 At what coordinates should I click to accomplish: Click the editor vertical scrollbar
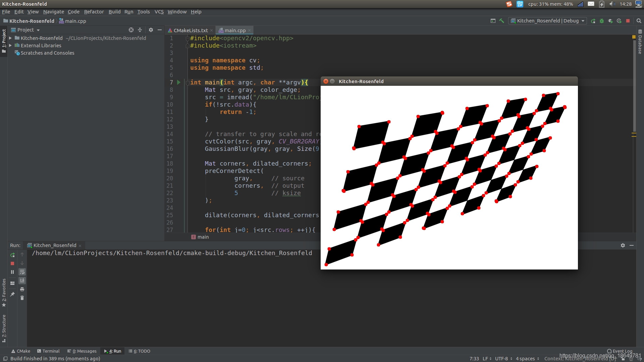coord(634,86)
